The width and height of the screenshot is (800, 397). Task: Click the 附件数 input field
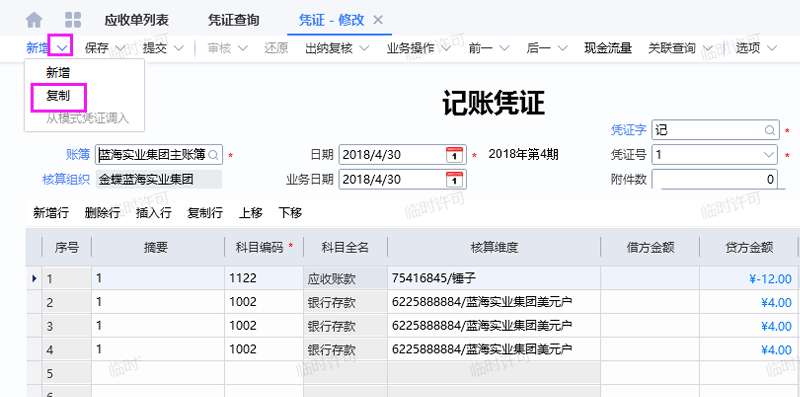[714, 179]
